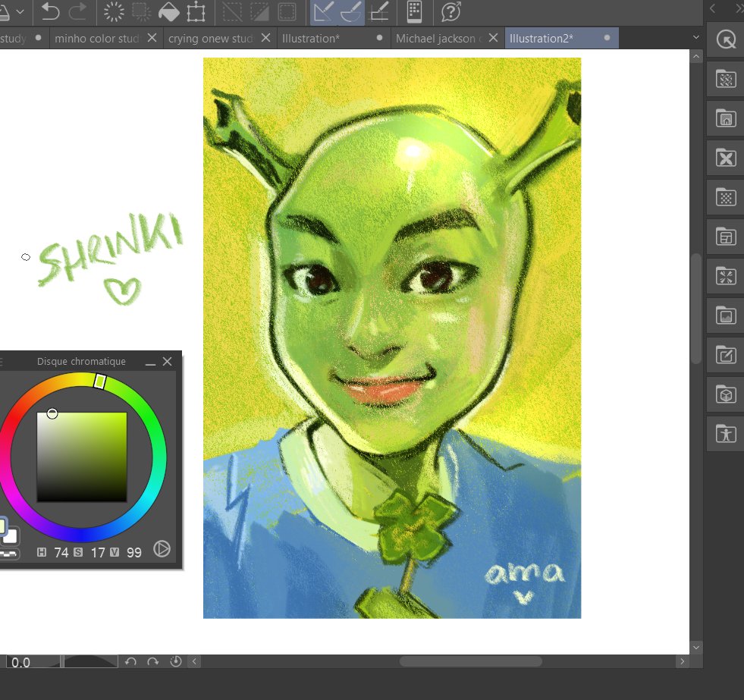This screenshot has width=744, height=700.
Task: Open the human pose material folder
Action: pyautogui.click(x=726, y=435)
